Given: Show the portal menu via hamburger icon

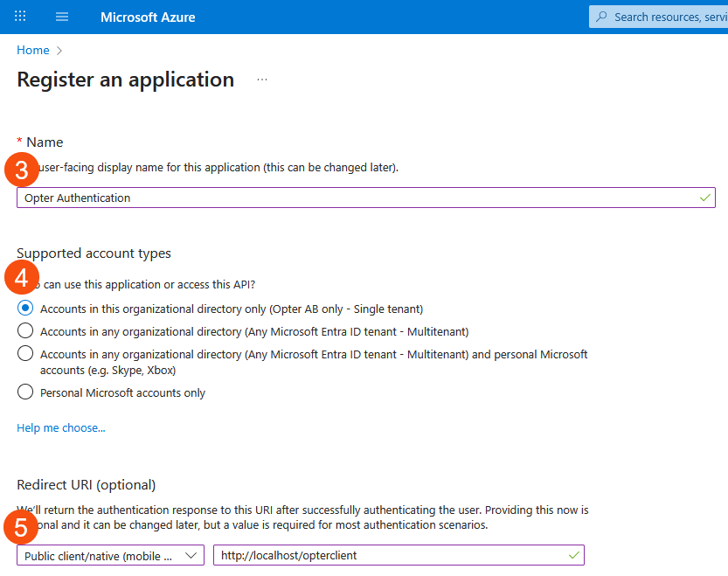Looking at the screenshot, I should (x=62, y=17).
